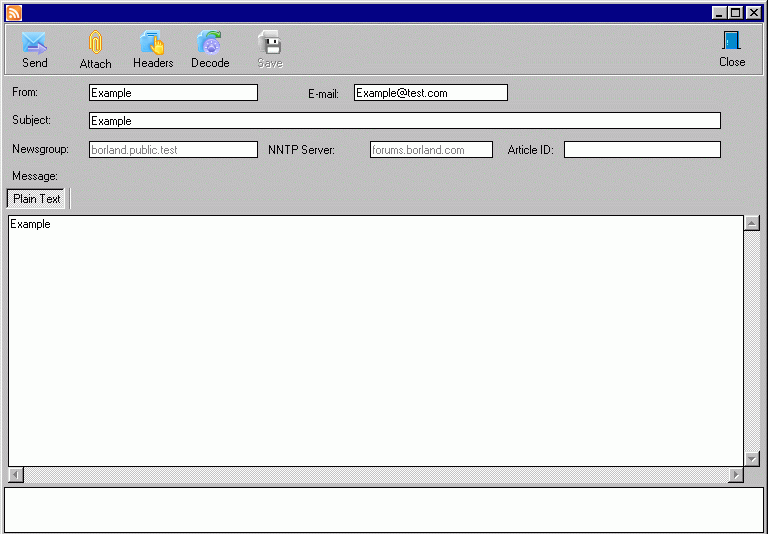
Task: Click the orange RSS icon in title bar
Action: (x=14, y=13)
